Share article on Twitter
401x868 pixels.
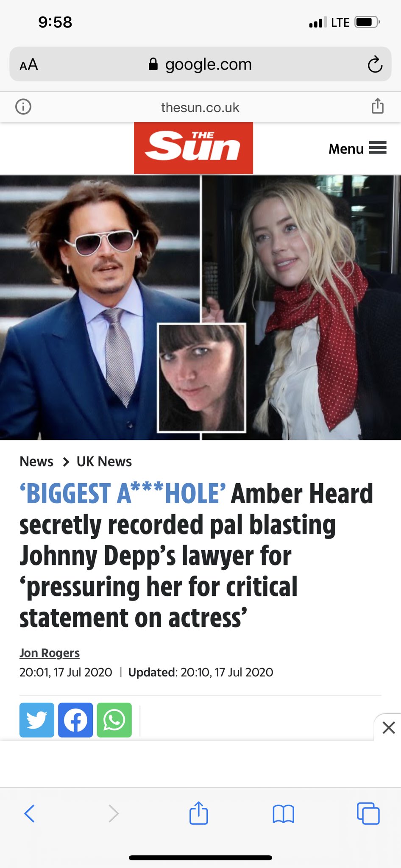coord(37,720)
